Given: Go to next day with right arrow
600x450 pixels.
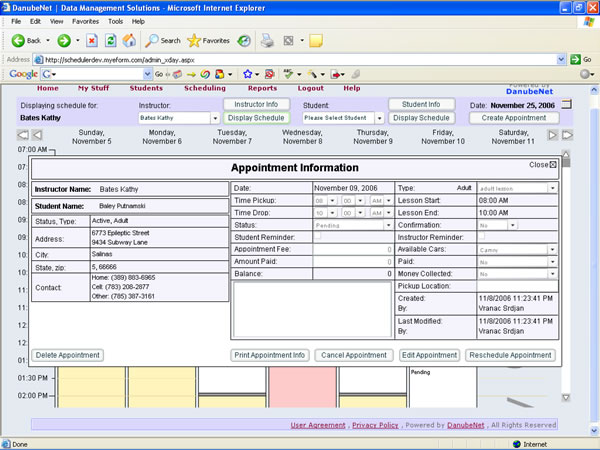Looking at the screenshot, I should (x=553, y=135).
